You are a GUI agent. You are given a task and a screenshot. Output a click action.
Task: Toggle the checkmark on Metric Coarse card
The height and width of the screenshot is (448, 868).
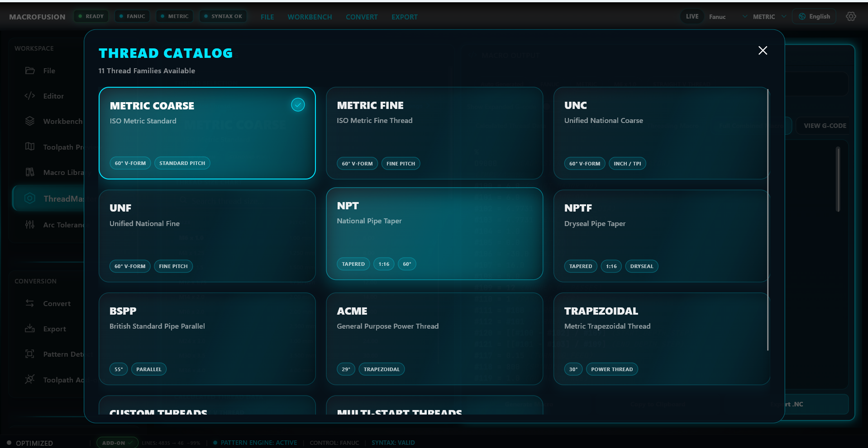point(298,105)
